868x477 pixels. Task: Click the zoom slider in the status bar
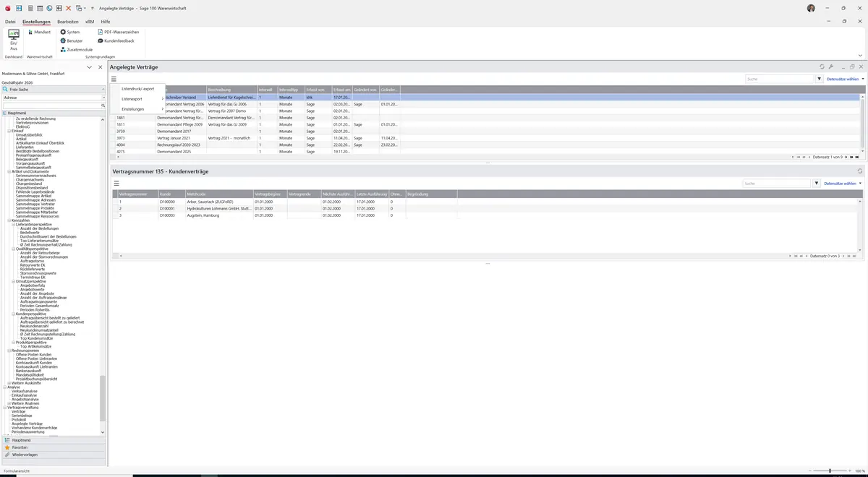pyautogui.click(x=830, y=470)
